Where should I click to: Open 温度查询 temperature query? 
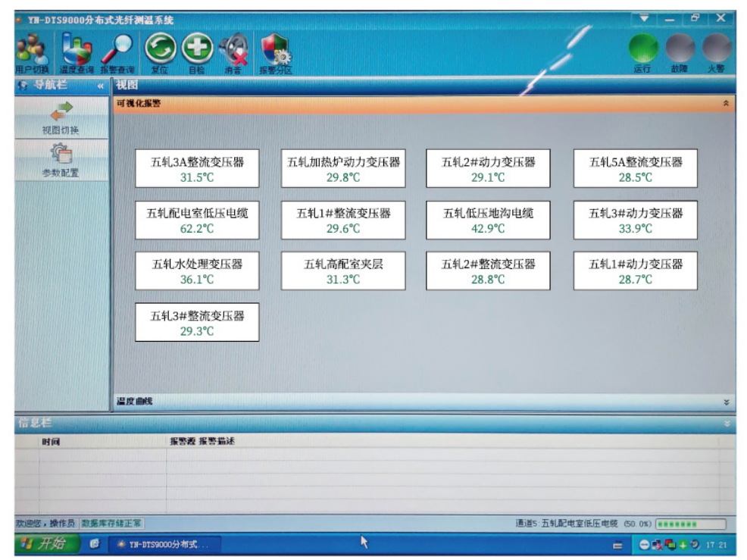(x=77, y=55)
